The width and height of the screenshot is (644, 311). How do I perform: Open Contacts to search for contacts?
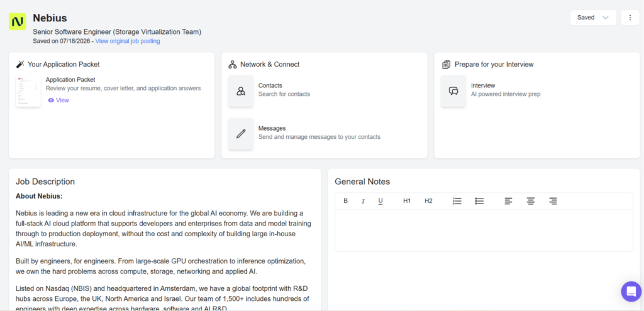[284, 90]
